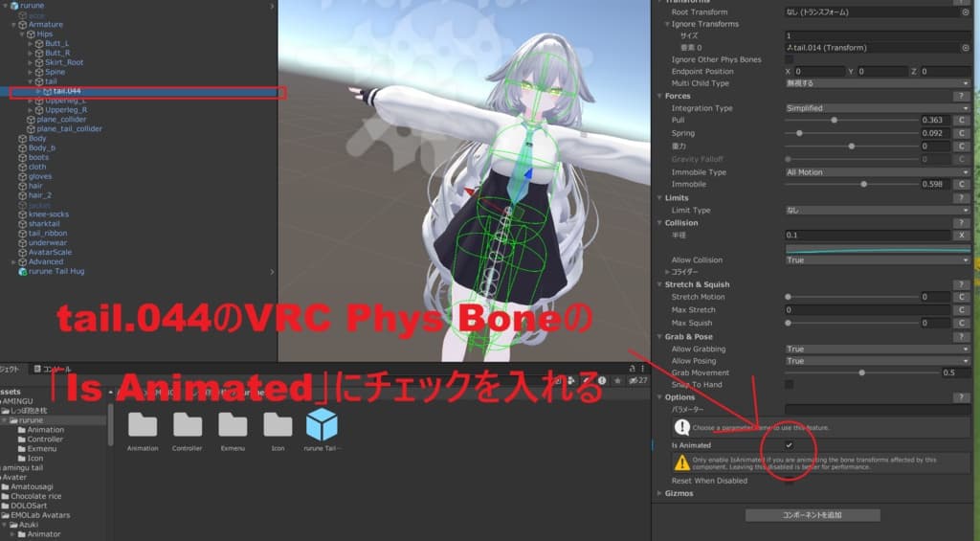The height and width of the screenshot is (541, 980).
Task: Click the Butt_L cube icon
Action: tap(38, 44)
